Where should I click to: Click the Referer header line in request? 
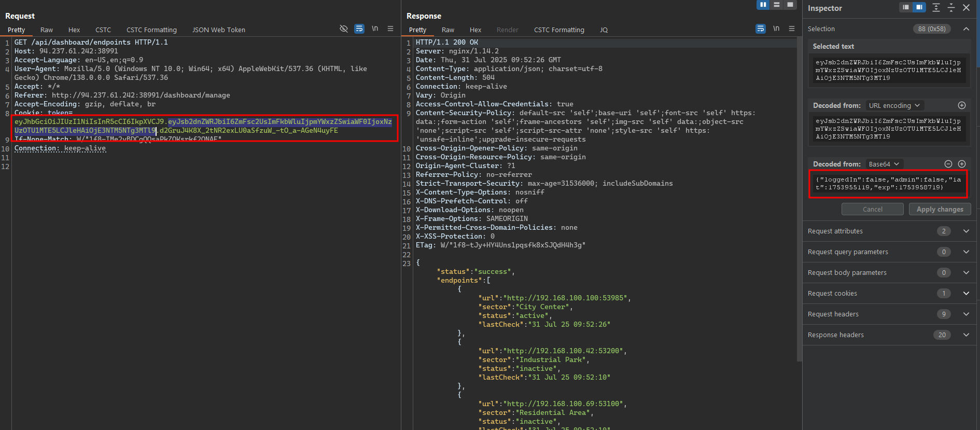tap(122, 95)
